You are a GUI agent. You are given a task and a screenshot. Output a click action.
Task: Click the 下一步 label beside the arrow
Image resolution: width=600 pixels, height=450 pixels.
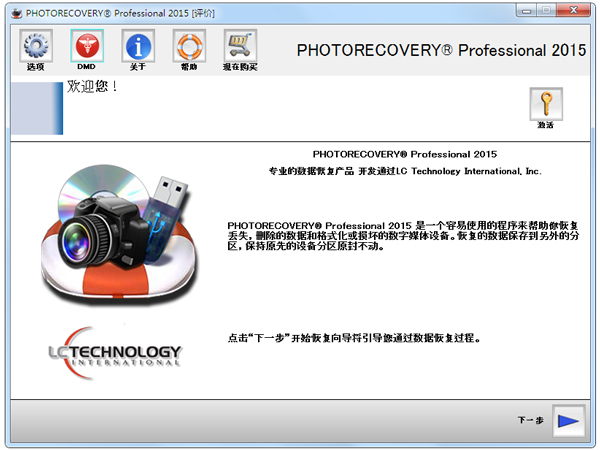530,421
